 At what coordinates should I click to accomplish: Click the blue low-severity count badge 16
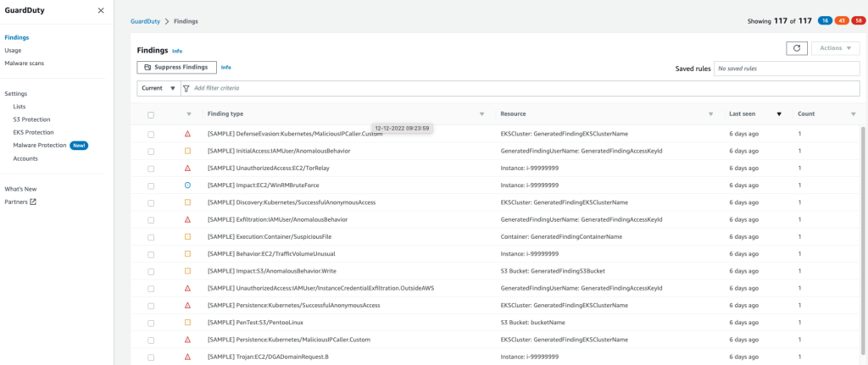coord(824,21)
